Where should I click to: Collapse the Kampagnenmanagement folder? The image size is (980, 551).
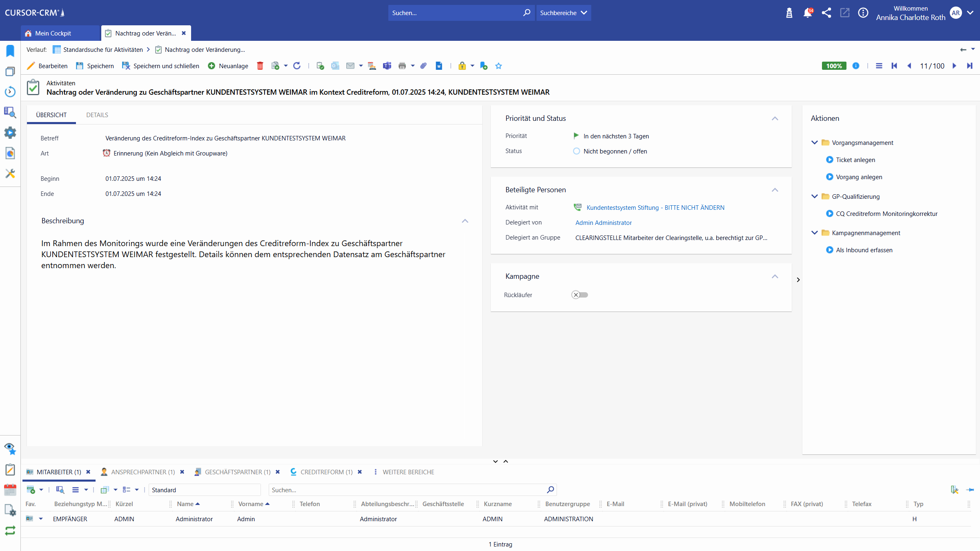815,233
